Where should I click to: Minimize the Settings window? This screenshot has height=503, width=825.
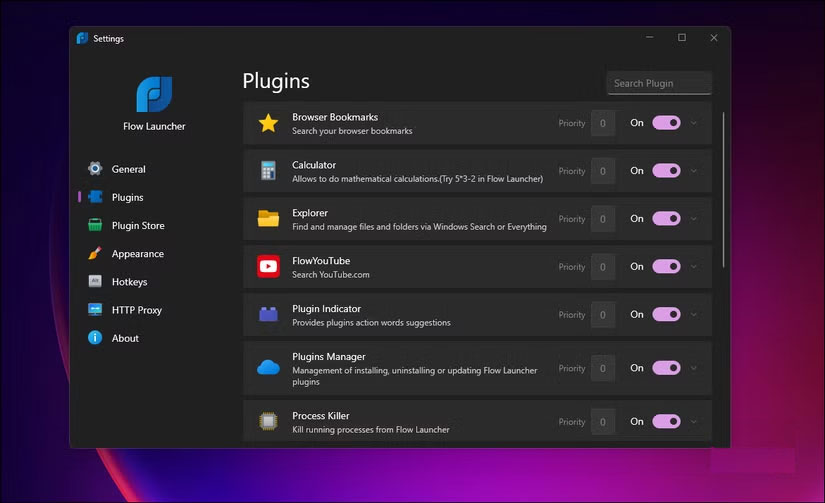[650, 37]
